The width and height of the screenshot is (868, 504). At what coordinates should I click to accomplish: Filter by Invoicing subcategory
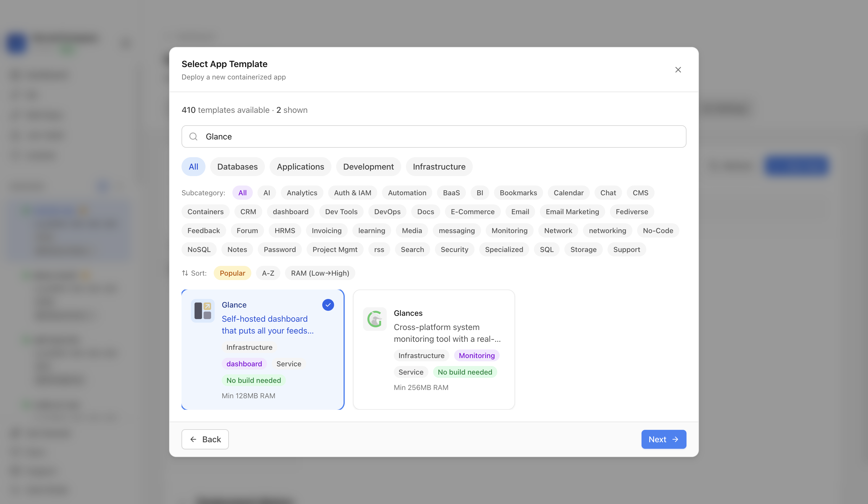[x=326, y=231]
